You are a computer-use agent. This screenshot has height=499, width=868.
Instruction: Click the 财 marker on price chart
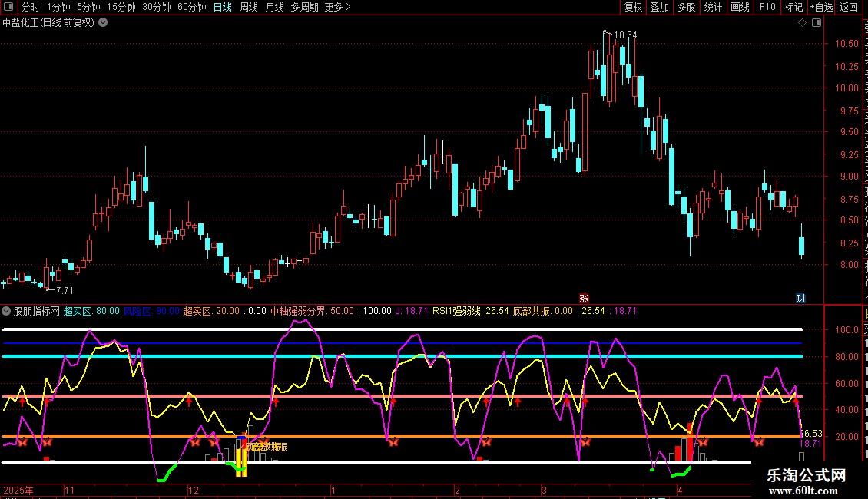800,298
